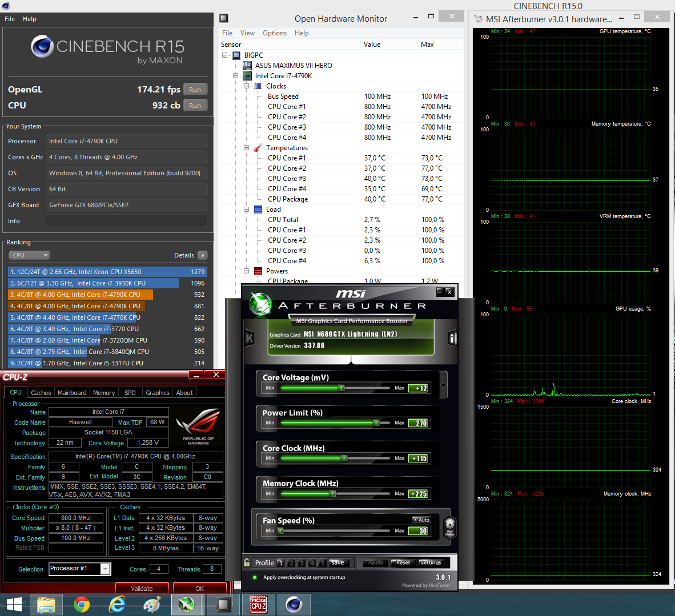The height and width of the screenshot is (616, 675).
Task: Open Afterburner's information 'i' side button
Action: pos(452,339)
